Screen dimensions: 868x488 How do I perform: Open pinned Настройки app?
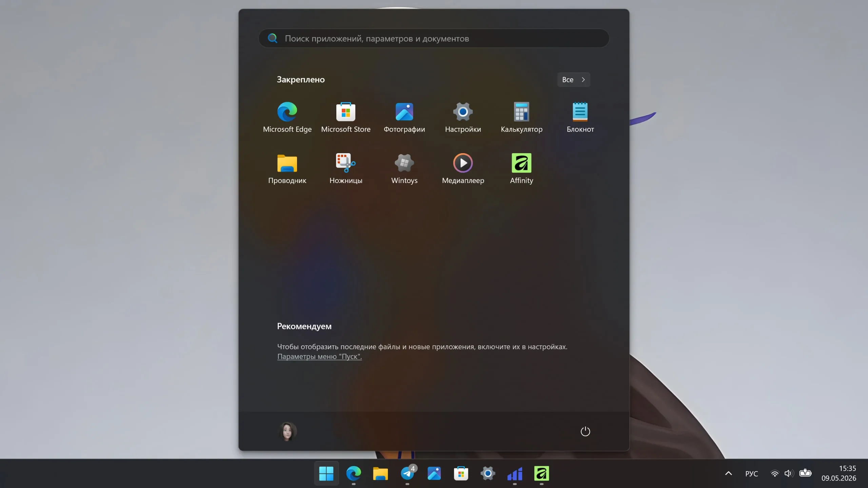pyautogui.click(x=463, y=117)
